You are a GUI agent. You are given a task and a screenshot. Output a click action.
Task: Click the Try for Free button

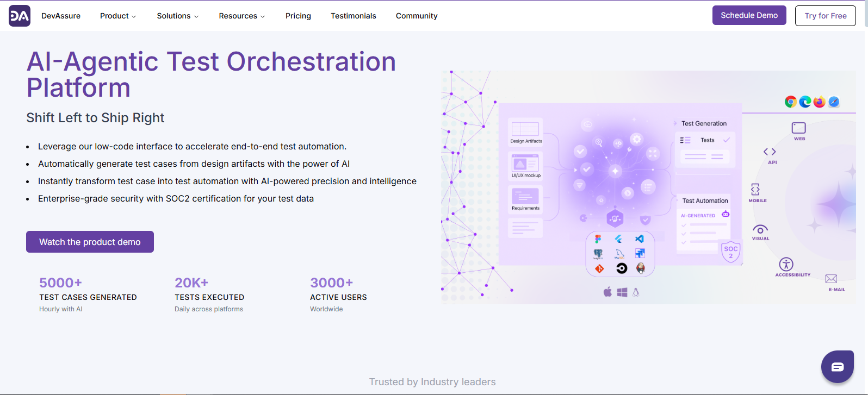point(826,16)
